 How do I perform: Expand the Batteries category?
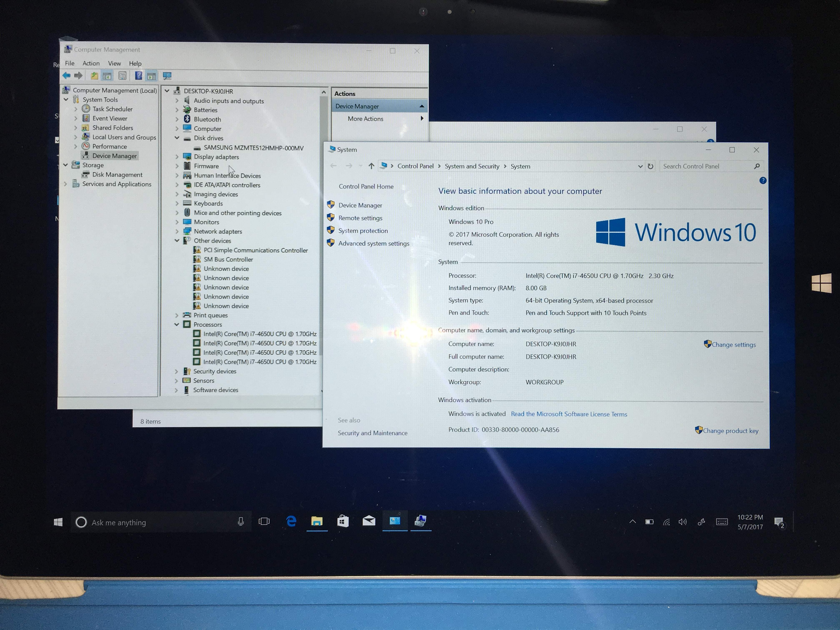(x=177, y=110)
